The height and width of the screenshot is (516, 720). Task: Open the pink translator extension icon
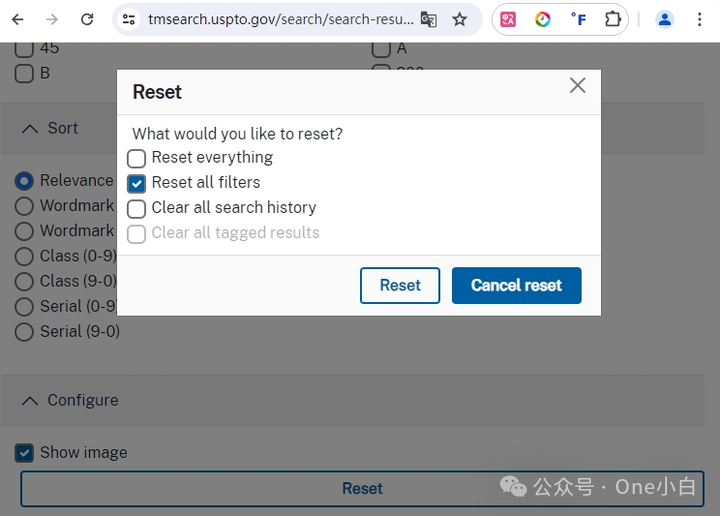pos(508,19)
